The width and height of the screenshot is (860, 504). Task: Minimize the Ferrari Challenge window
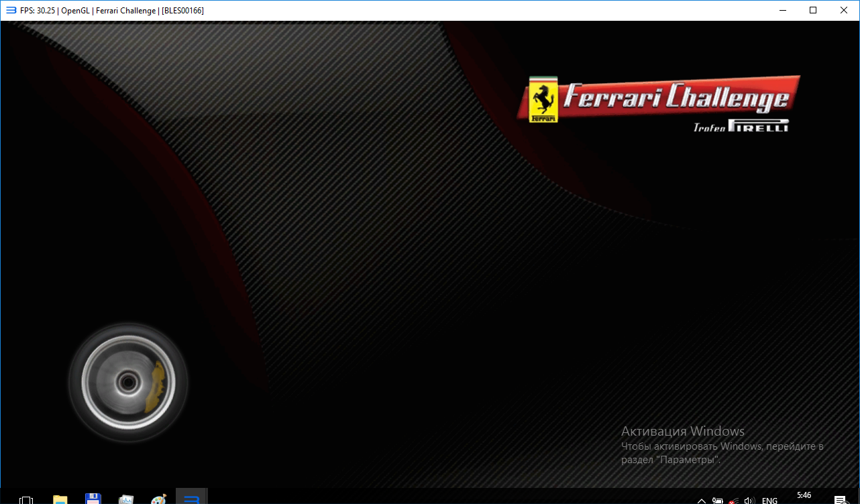point(782,10)
